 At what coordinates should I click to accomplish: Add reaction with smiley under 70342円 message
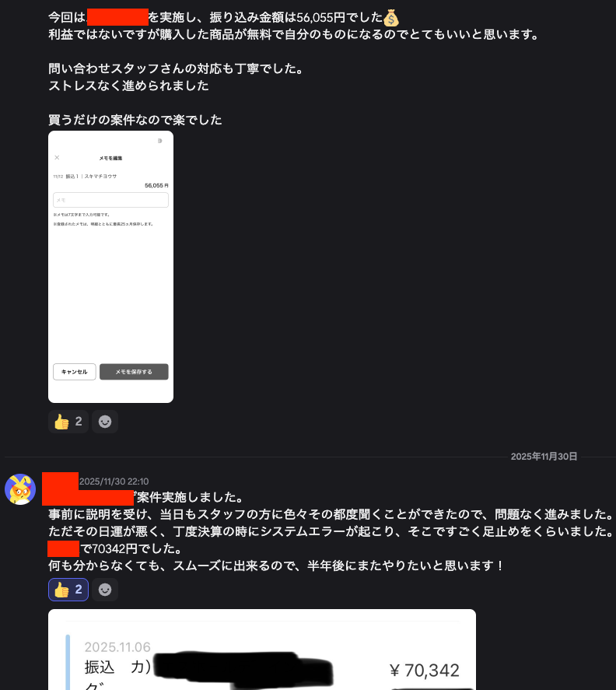105,590
